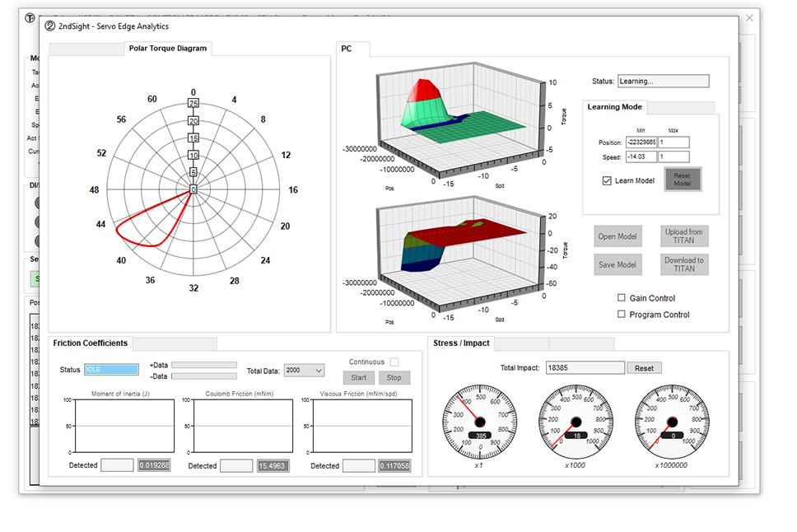Enable the Gain Control checkbox
The image size is (797, 532).
[622, 298]
